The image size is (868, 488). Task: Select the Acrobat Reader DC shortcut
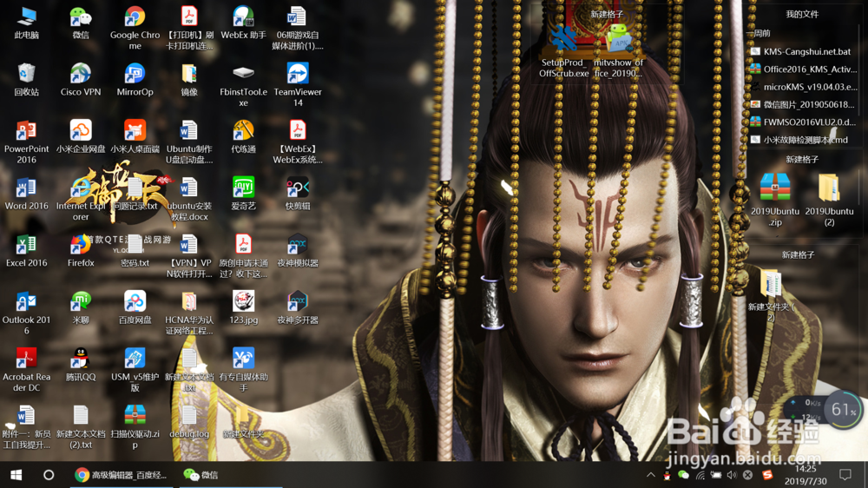tap(27, 371)
